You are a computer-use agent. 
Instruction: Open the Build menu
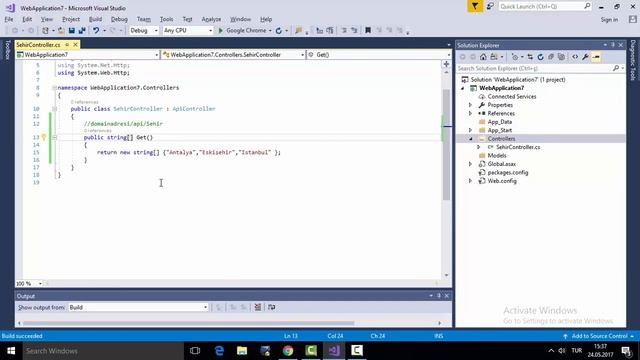tap(95, 19)
